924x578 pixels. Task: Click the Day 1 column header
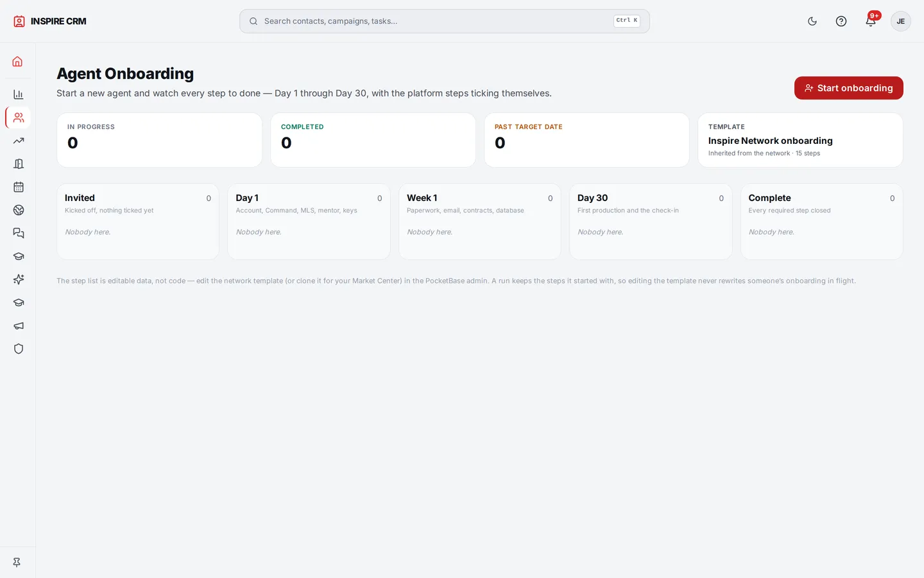[x=247, y=198]
